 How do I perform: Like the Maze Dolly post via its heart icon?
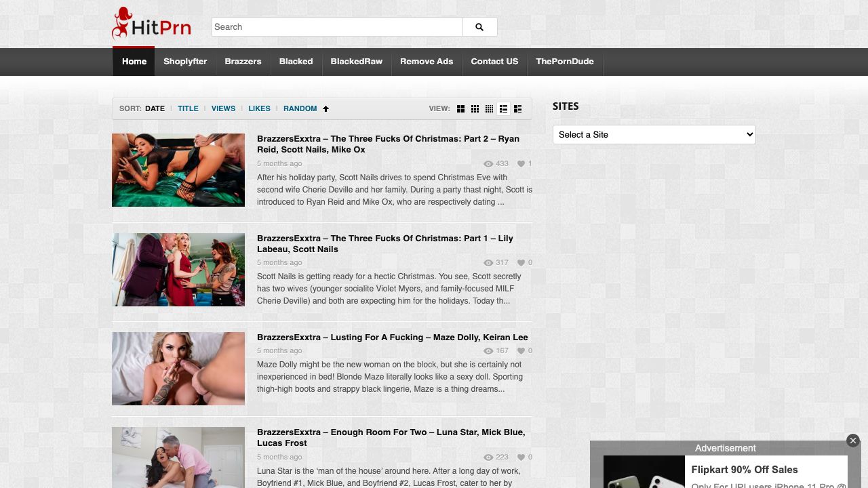521,351
